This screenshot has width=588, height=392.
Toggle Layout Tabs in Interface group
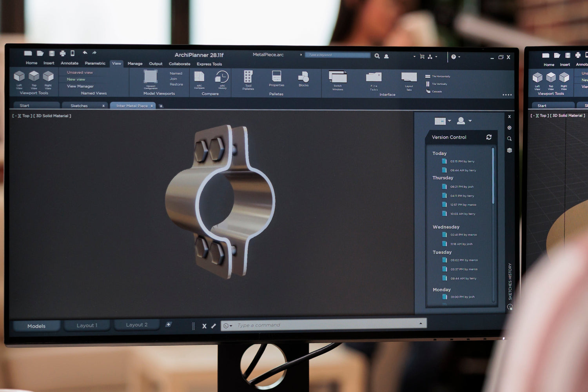pos(409,77)
